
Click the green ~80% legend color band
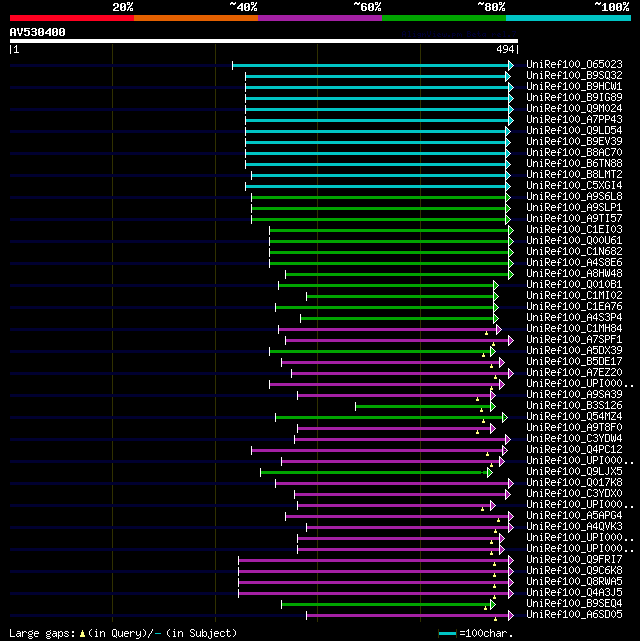click(x=444, y=18)
